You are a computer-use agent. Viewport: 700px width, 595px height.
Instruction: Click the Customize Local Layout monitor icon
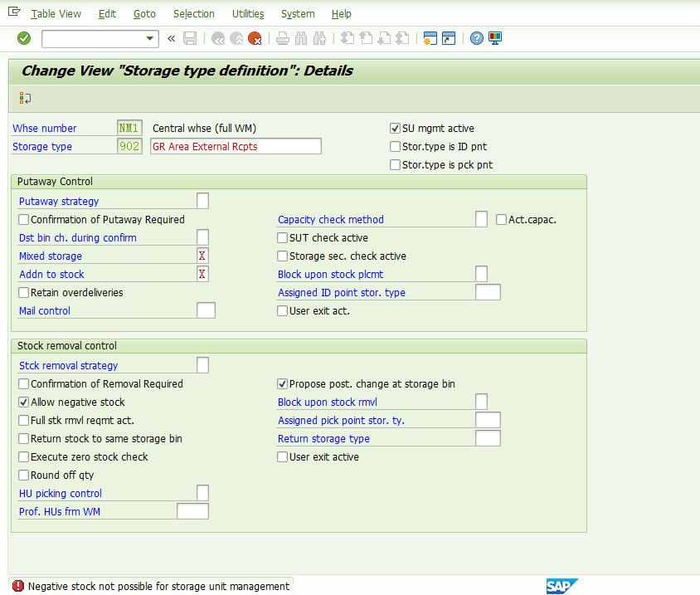pos(495,38)
